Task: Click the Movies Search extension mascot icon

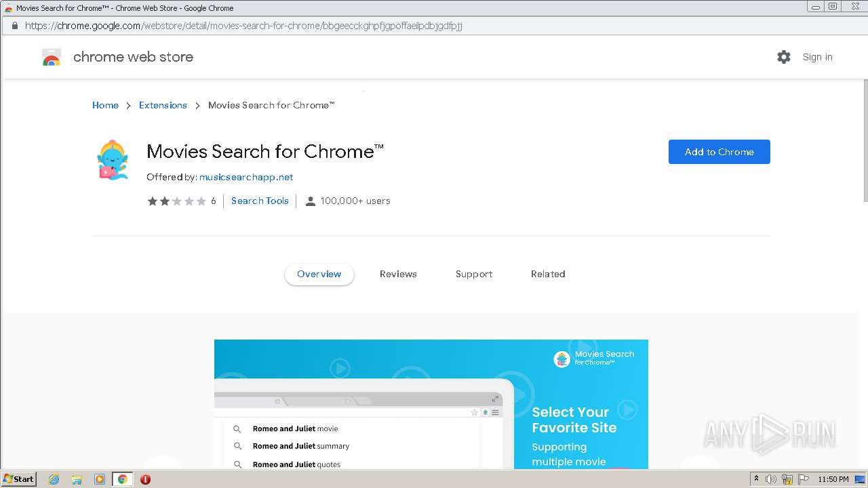Action: [x=113, y=161]
